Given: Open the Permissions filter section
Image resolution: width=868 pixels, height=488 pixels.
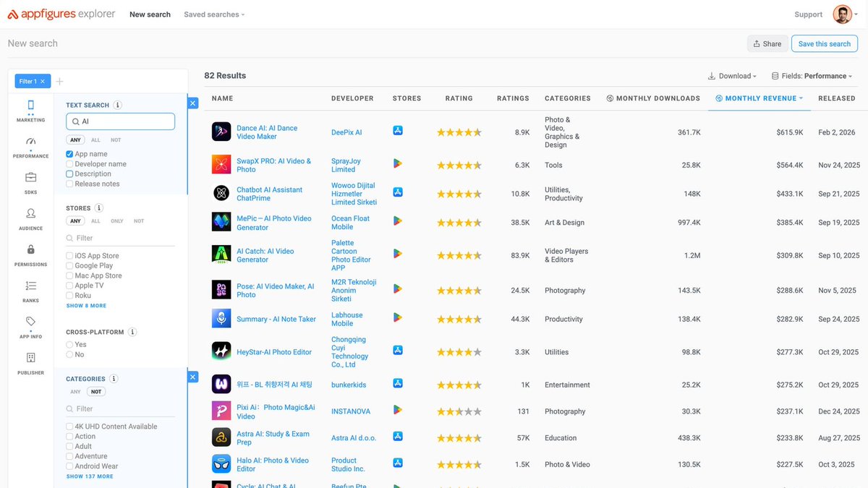Looking at the screenshot, I should [x=30, y=255].
